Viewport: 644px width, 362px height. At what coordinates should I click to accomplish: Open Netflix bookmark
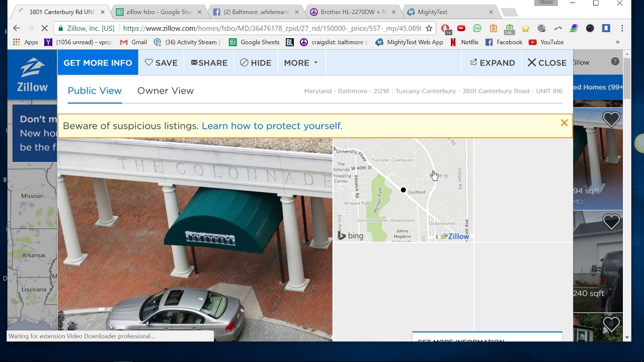[x=464, y=42]
